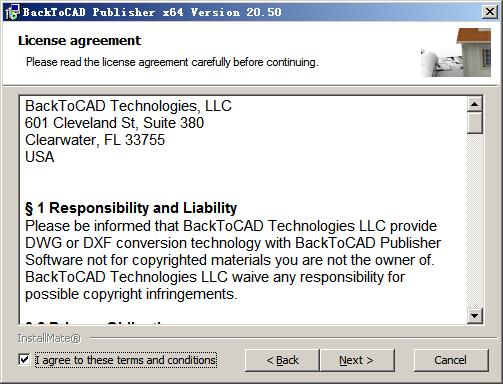
Task: Cancel the BackToCAD Publisher installation
Action: (451, 360)
